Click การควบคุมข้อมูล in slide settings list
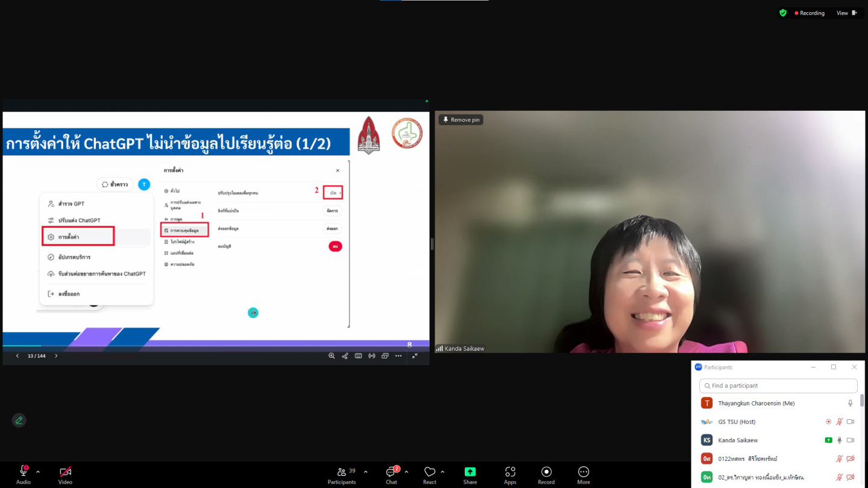The height and width of the screenshot is (488, 868). [184, 230]
